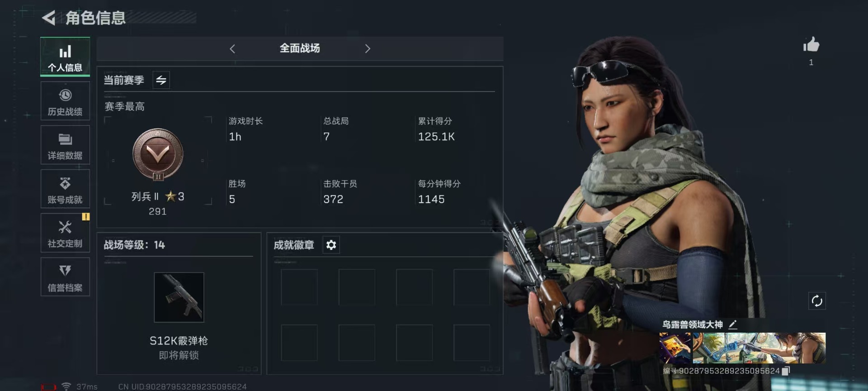Click the S12K霰弹枪 weapon unlock thumbnail
The width and height of the screenshot is (868, 391).
(x=179, y=297)
